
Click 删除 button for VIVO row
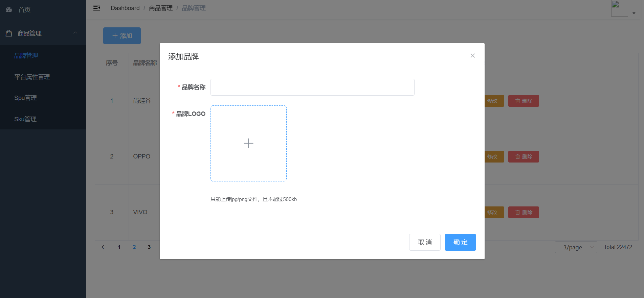(524, 213)
